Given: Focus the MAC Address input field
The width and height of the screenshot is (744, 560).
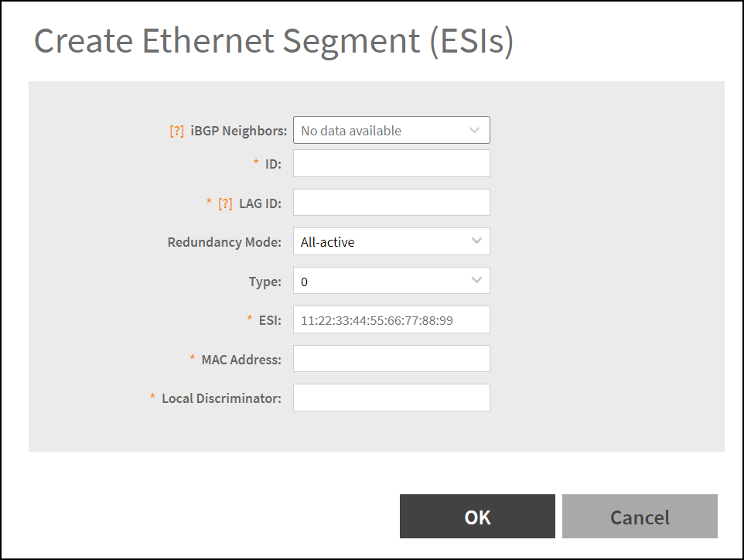Looking at the screenshot, I should tap(391, 359).
